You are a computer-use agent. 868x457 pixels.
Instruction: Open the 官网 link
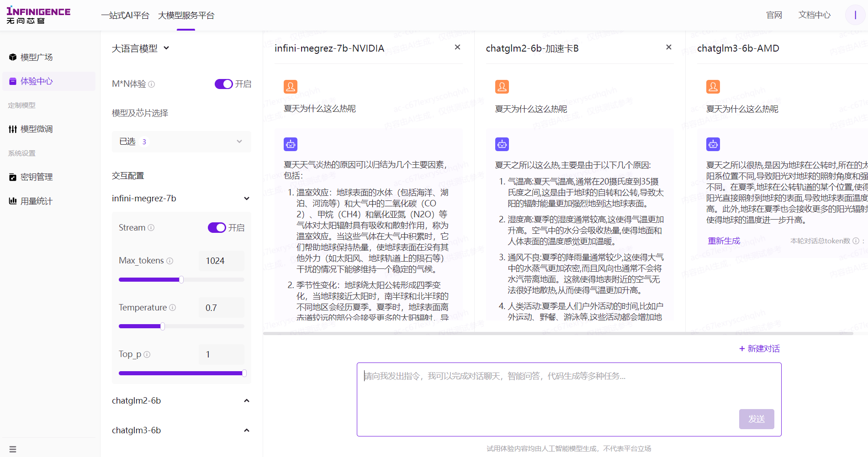(x=774, y=16)
